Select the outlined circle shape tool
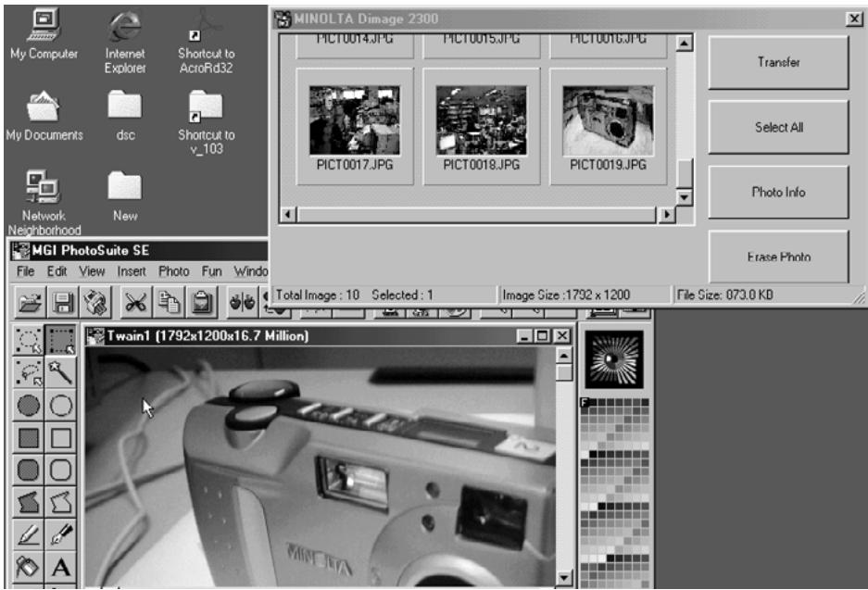The image size is (868, 590). (x=60, y=405)
